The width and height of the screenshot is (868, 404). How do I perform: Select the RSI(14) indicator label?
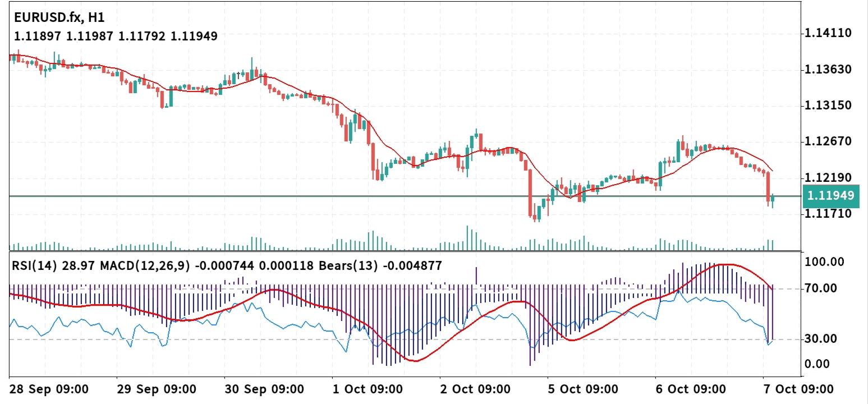pyautogui.click(x=34, y=266)
